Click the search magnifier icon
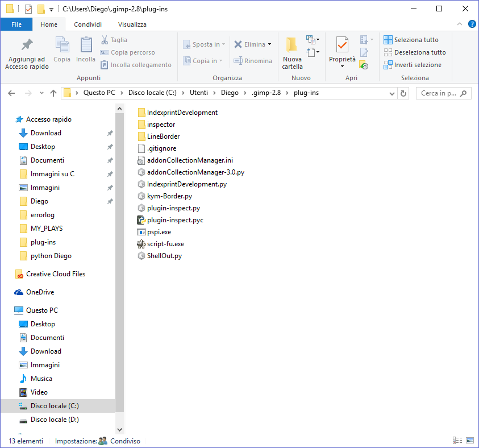Screen dimensions: 479x448 [464, 93]
